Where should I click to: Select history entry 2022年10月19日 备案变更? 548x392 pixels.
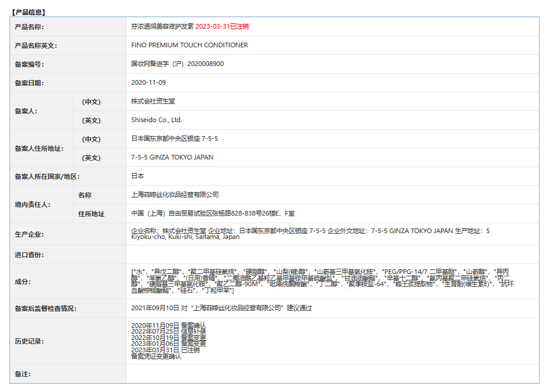click(168, 338)
